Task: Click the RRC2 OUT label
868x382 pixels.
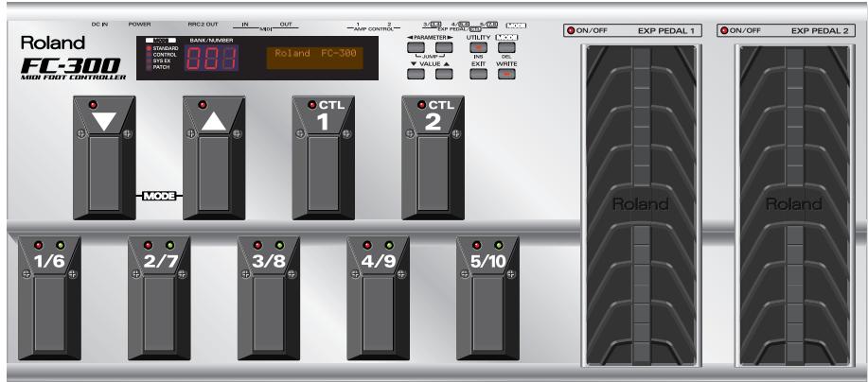Action: point(204,25)
